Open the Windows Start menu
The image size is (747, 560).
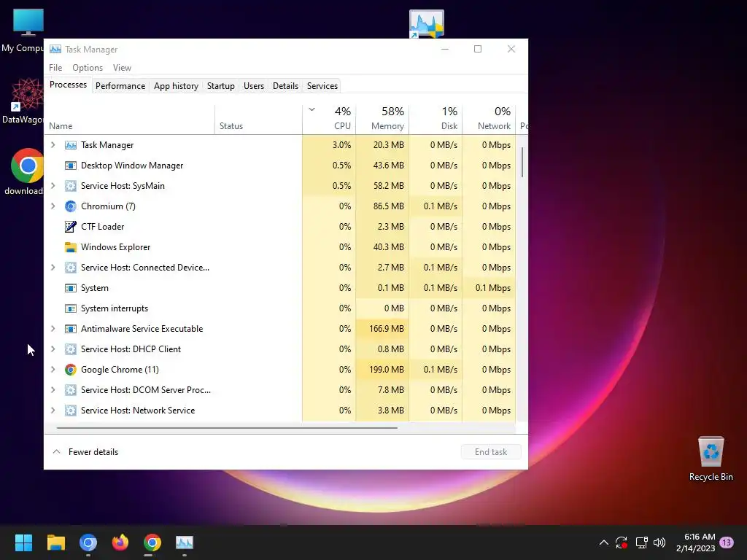(x=23, y=542)
